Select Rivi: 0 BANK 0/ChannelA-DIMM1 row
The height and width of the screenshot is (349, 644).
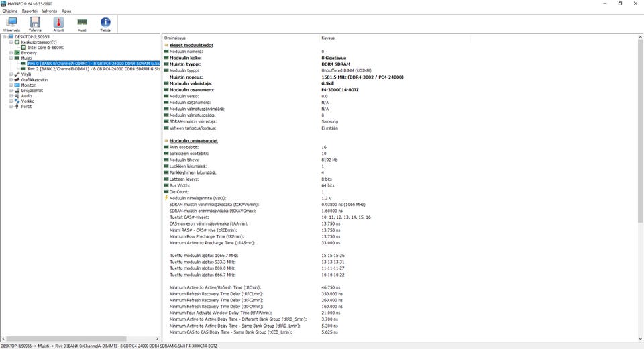(x=94, y=64)
